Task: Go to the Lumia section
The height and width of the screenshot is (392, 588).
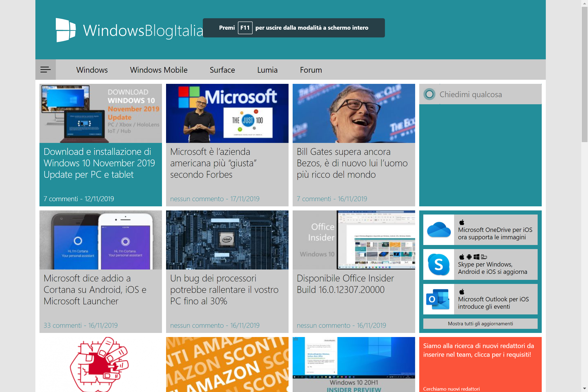Action: (267, 70)
